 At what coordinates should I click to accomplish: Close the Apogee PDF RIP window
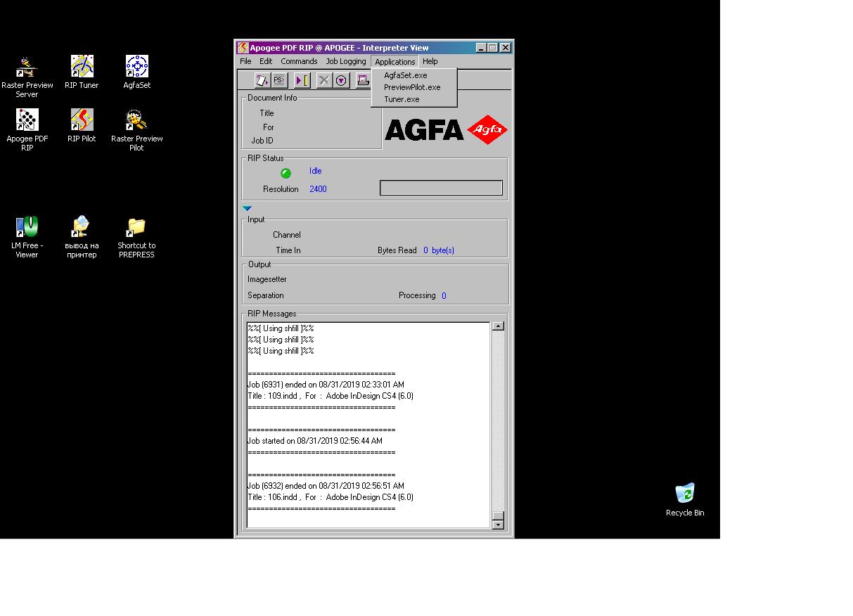505,48
